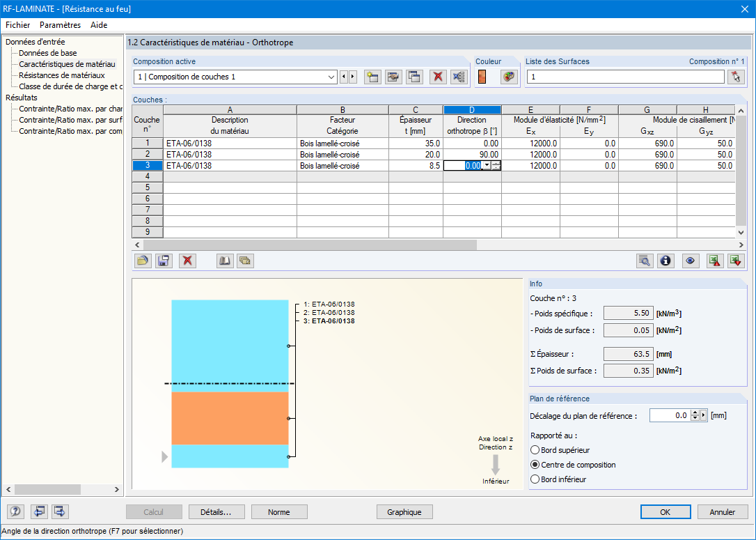Delete all layers red X below table

(x=187, y=261)
